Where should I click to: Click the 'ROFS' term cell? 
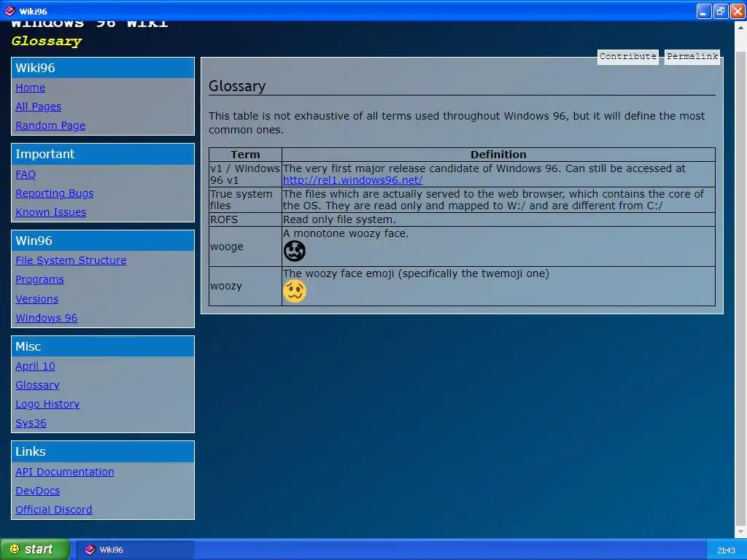tap(245, 219)
